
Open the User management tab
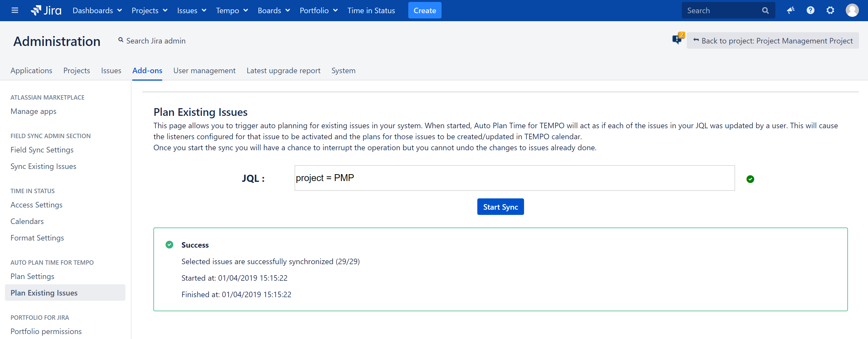(x=204, y=70)
